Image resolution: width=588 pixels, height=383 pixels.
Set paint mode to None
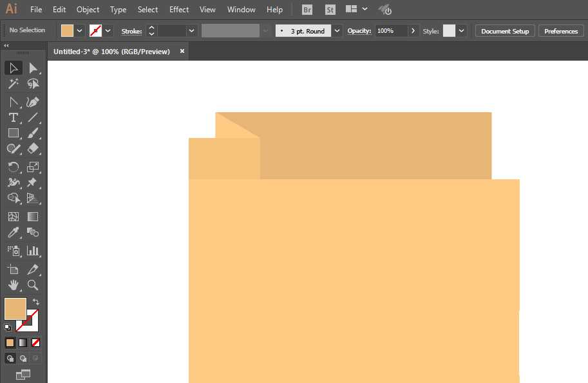36,343
